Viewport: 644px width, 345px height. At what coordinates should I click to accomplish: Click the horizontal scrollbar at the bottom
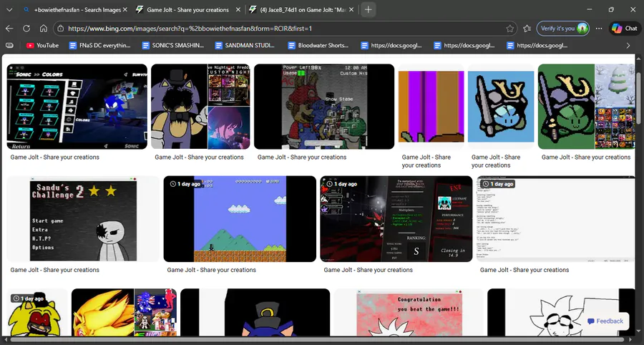[316, 340]
